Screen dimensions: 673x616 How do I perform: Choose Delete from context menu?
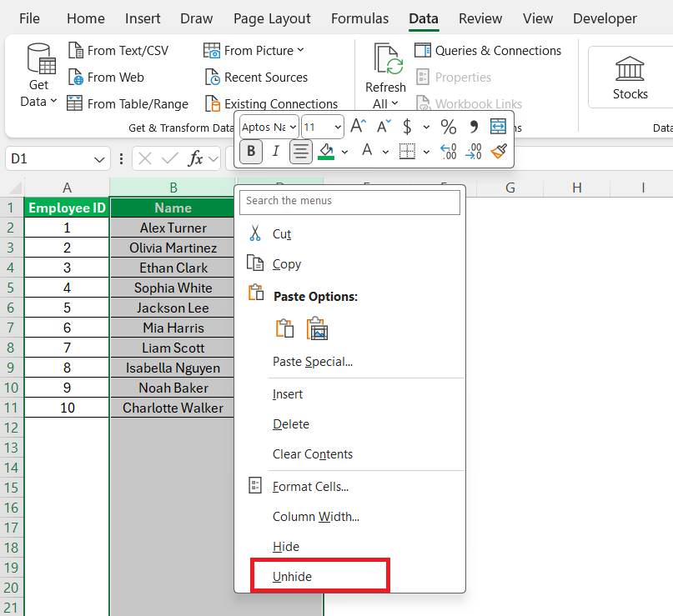[x=349, y=424]
